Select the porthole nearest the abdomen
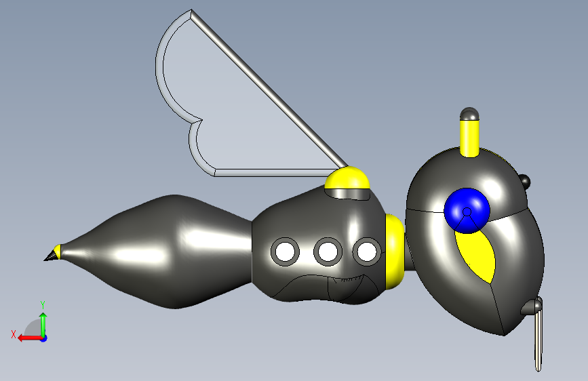Viewport: 588px width, 381px height. [285, 252]
